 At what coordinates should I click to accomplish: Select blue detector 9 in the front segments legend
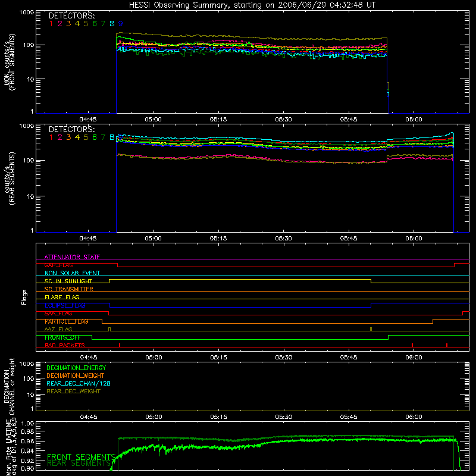tap(121, 24)
